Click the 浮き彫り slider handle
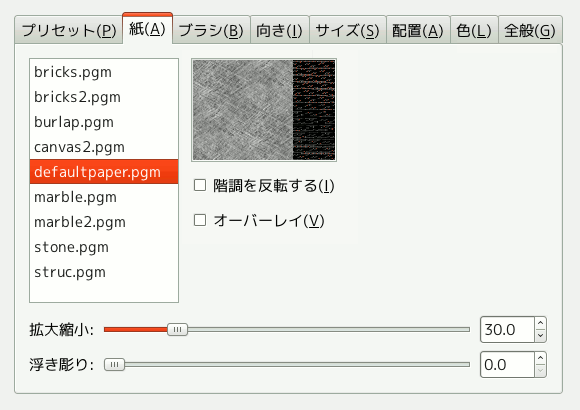Viewport: 580px width, 410px height. [115, 365]
